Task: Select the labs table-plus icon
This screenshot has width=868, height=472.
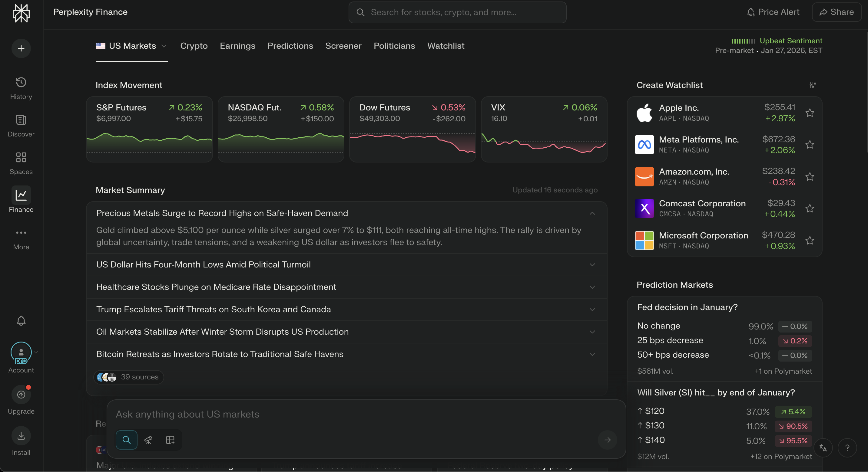Action: tap(171, 440)
